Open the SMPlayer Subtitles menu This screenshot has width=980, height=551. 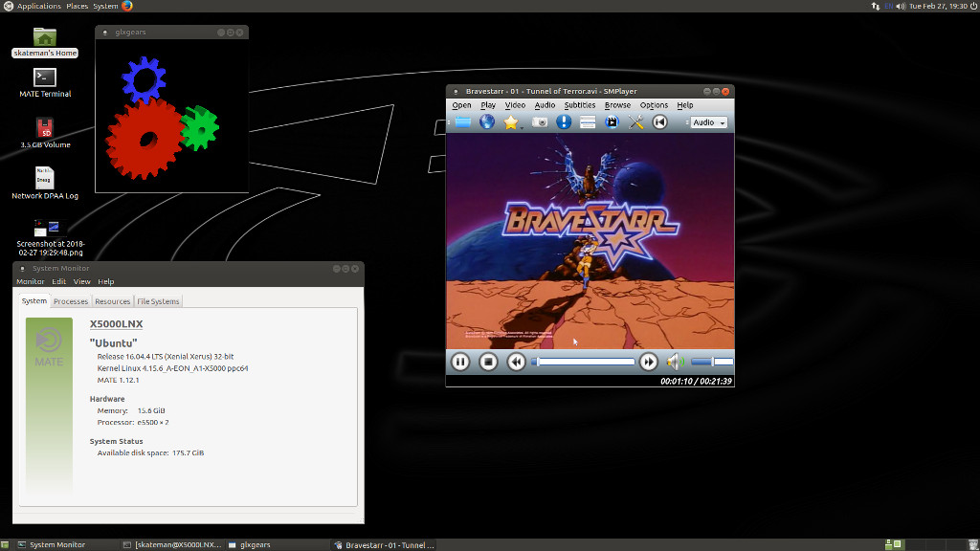click(579, 105)
